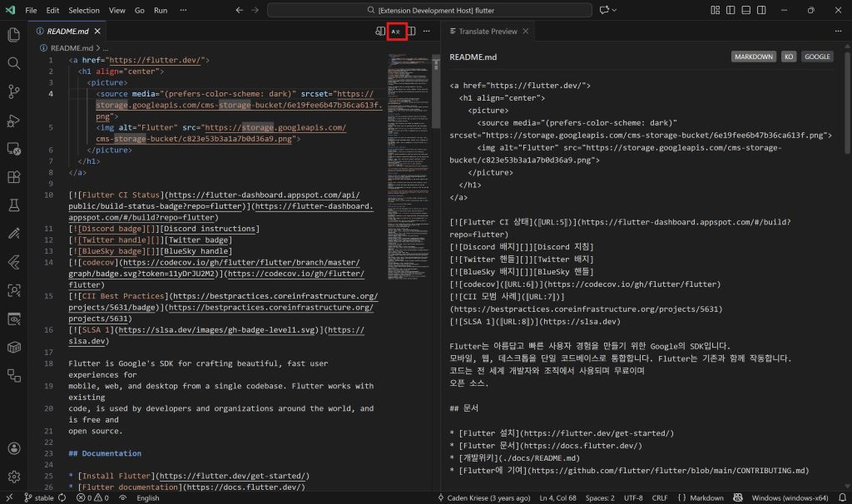
Task: Open the Accounts menu icon
Action: (x=13, y=448)
